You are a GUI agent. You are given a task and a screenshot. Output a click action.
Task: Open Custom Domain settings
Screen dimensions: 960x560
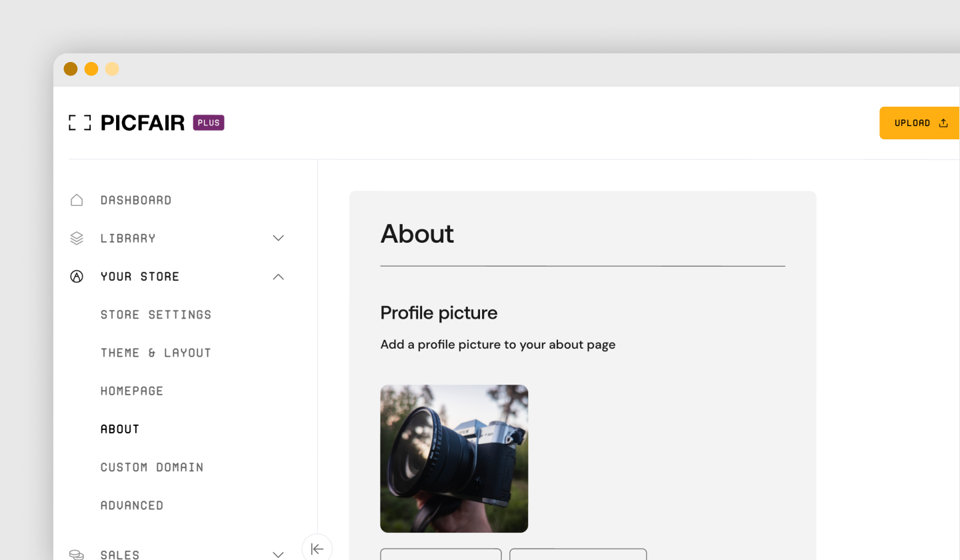[x=152, y=467]
